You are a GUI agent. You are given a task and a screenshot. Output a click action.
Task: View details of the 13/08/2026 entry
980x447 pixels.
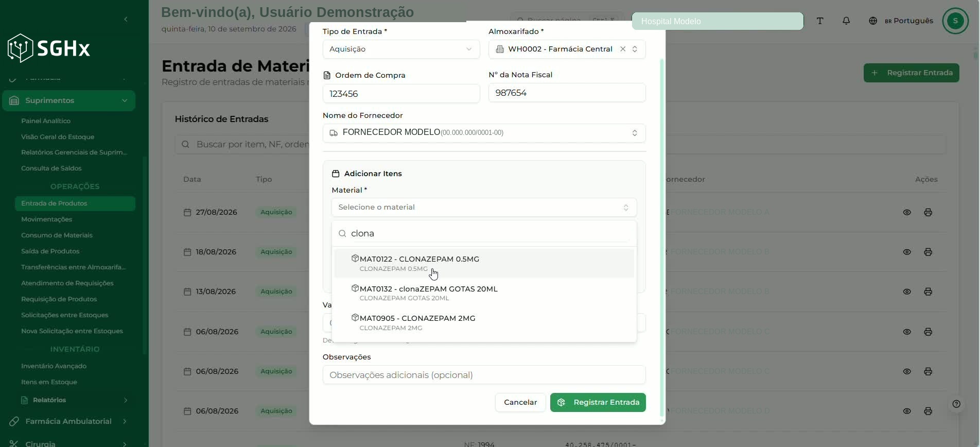point(907,291)
